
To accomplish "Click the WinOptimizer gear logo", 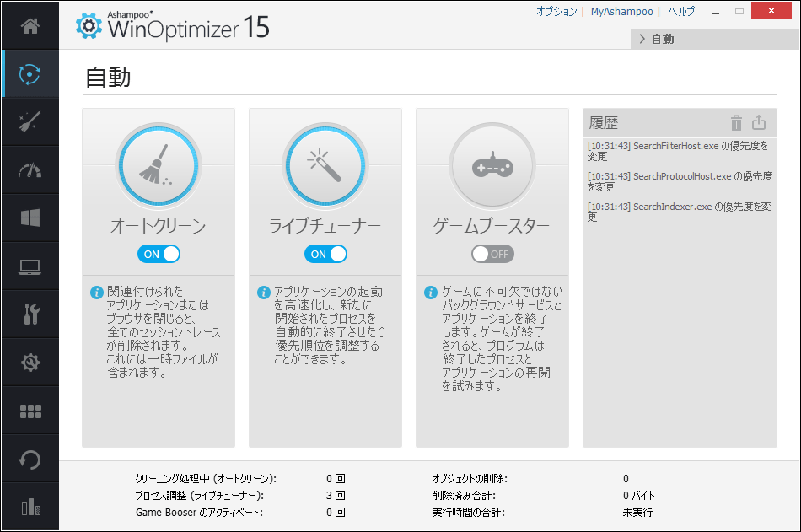I will 89,25.
